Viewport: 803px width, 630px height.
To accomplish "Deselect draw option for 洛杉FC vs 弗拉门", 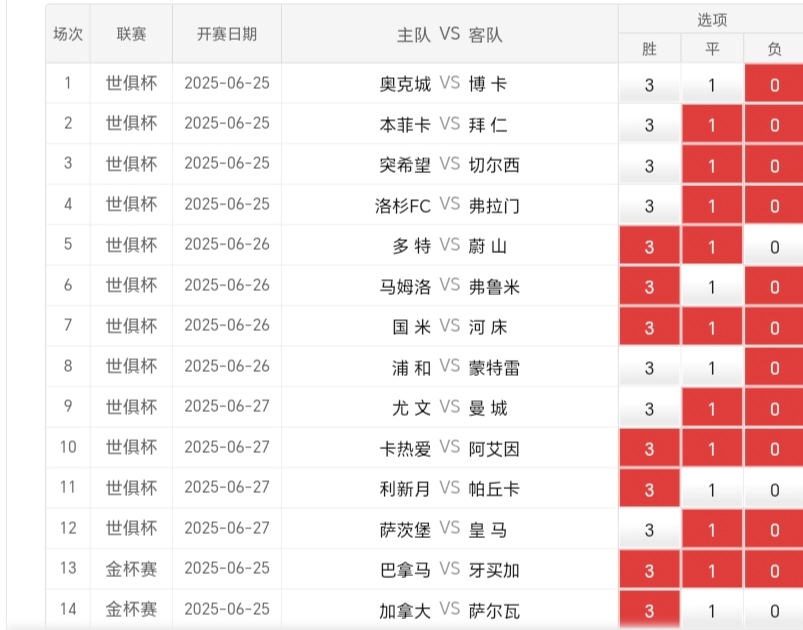I will tap(712, 206).
